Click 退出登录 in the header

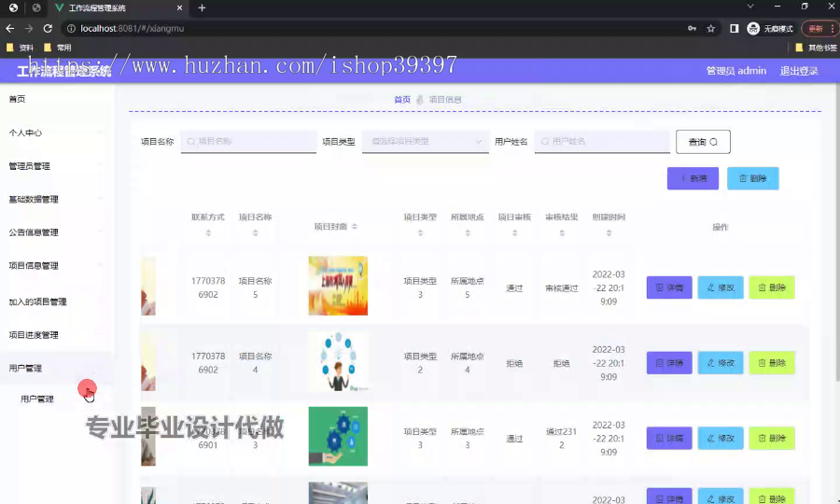(799, 71)
